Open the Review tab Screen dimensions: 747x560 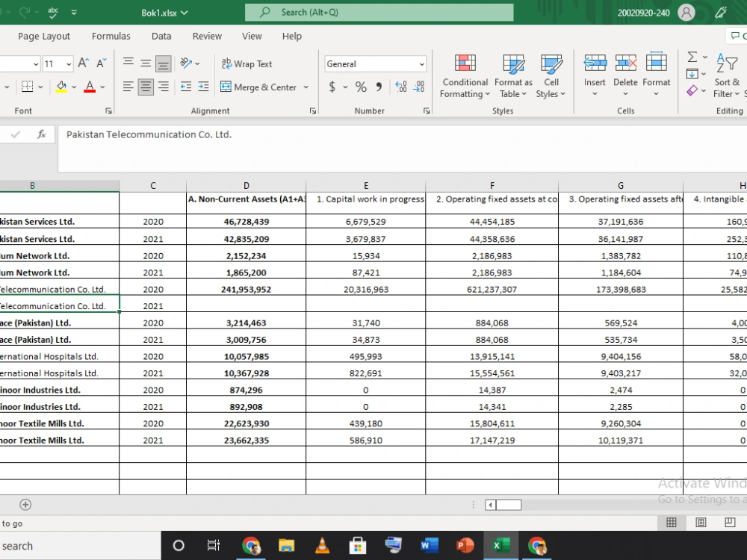pyautogui.click(x=207, y=36)
